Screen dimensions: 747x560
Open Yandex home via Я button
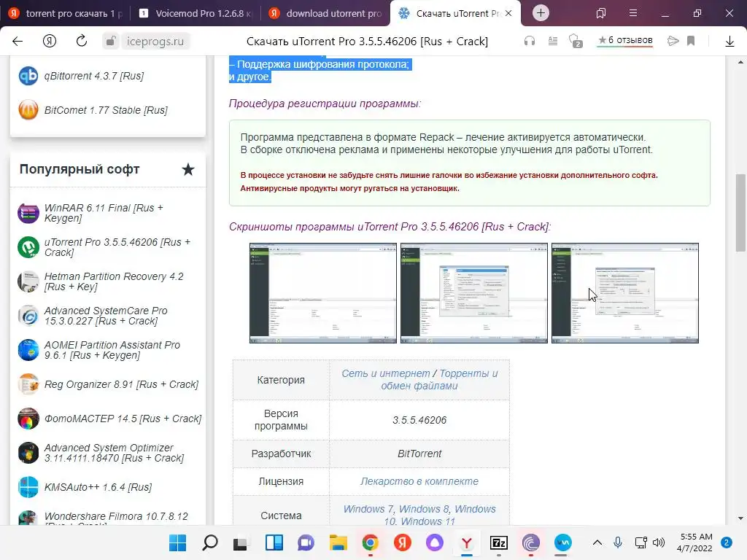pos(50,41)
